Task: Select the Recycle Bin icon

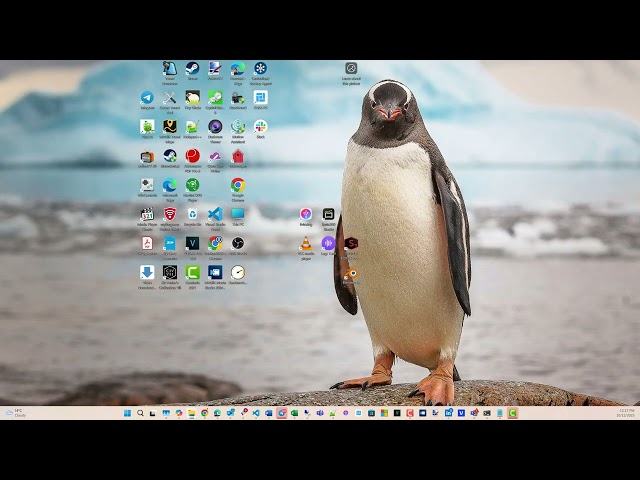Action: [192, 214]
